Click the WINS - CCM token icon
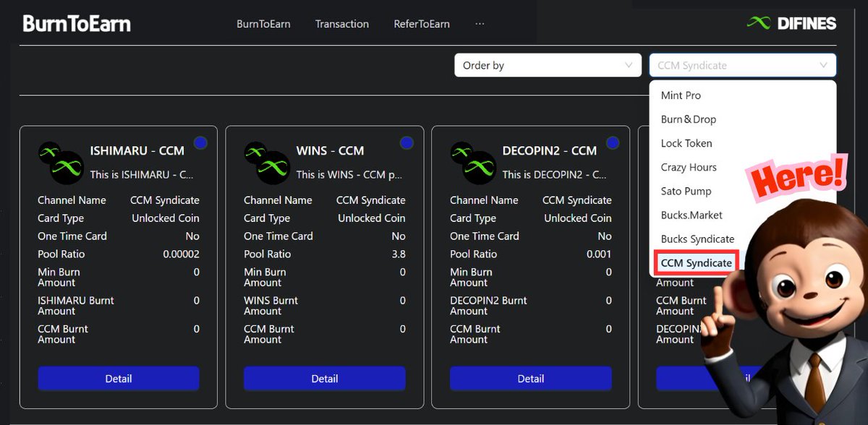This screenshot has height=425, width=868. 267,163
